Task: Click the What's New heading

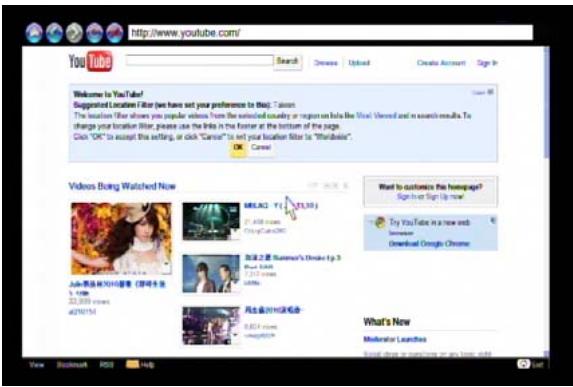Action: [x=387, y=322]
